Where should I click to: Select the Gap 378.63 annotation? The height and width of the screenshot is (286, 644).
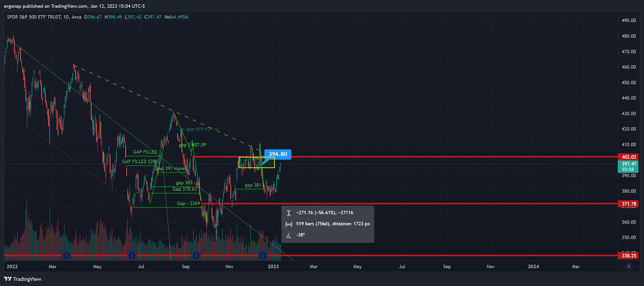184,189
